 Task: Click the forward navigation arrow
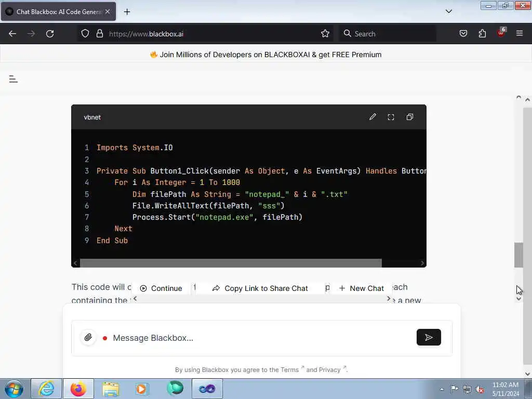[31, 34]
